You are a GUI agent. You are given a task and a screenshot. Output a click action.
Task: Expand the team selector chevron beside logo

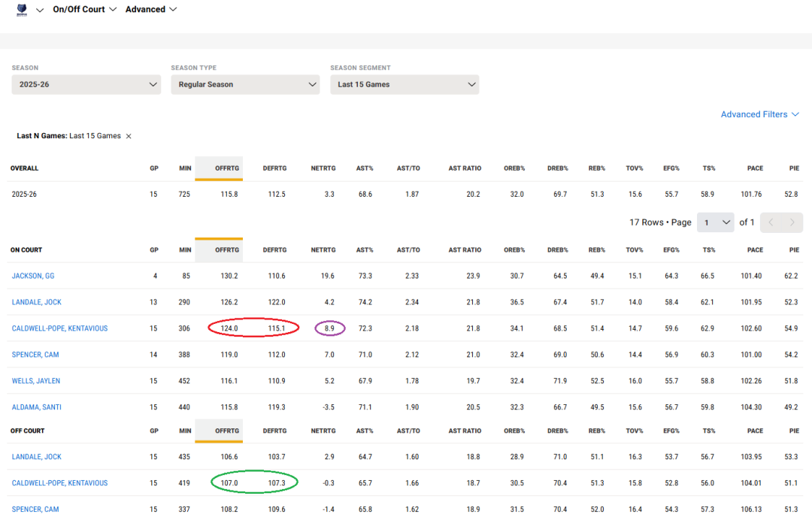(x=40, y=10)
